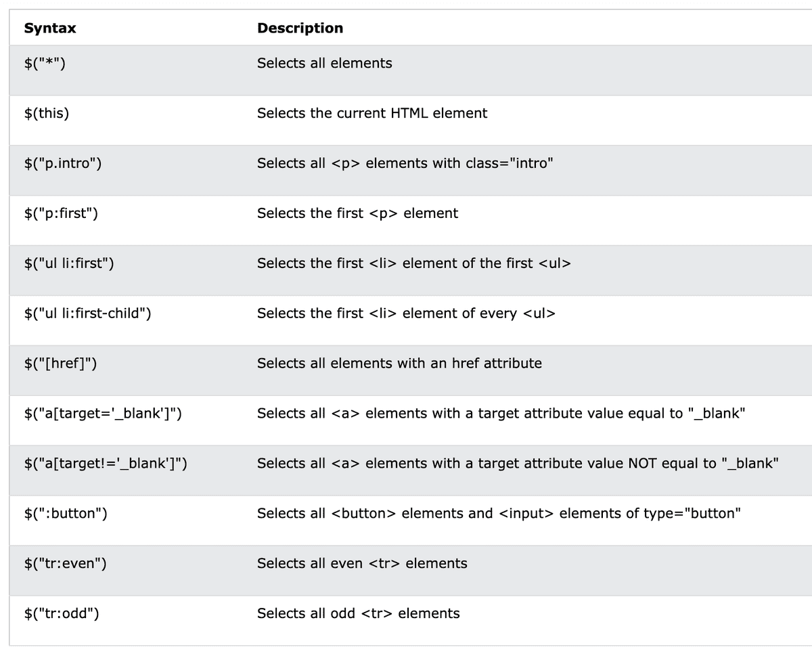Click the 'Selects all odd <tr> elements' description
Image resolution: width=812 pixels, height=658 pixels.
[358, 613]
